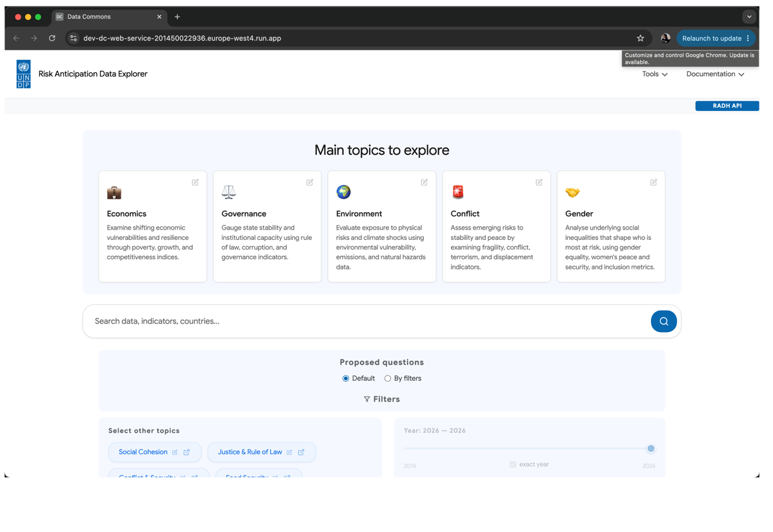Click the year slider track

point(527,448)
